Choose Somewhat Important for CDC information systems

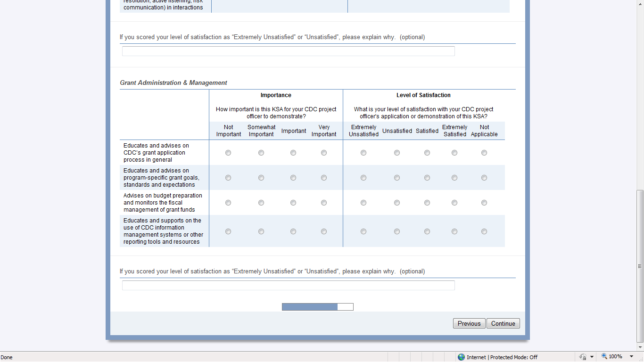(x=261, y=231)
